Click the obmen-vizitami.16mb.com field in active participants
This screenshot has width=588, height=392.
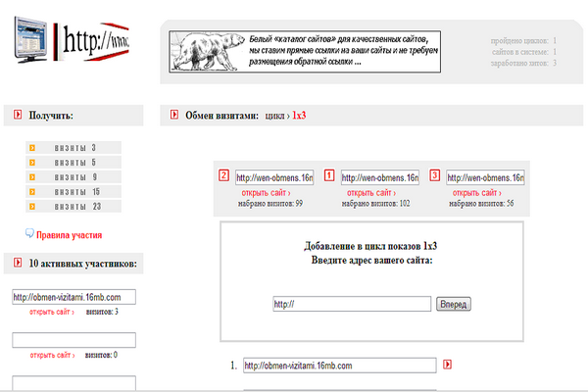pos(73,297)
